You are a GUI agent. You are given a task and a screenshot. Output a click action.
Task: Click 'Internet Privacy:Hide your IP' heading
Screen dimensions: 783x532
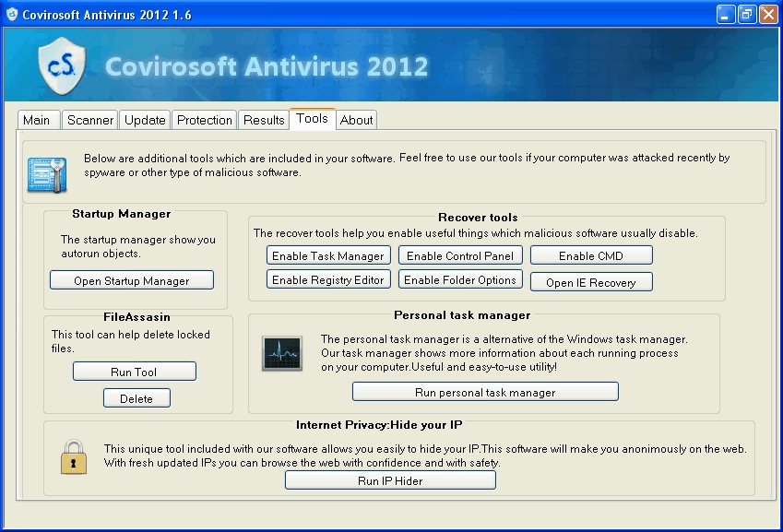point(379,425)
